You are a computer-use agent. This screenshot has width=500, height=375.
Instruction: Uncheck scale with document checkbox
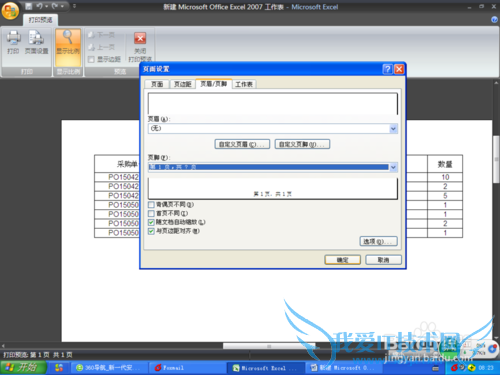[151, 222]
